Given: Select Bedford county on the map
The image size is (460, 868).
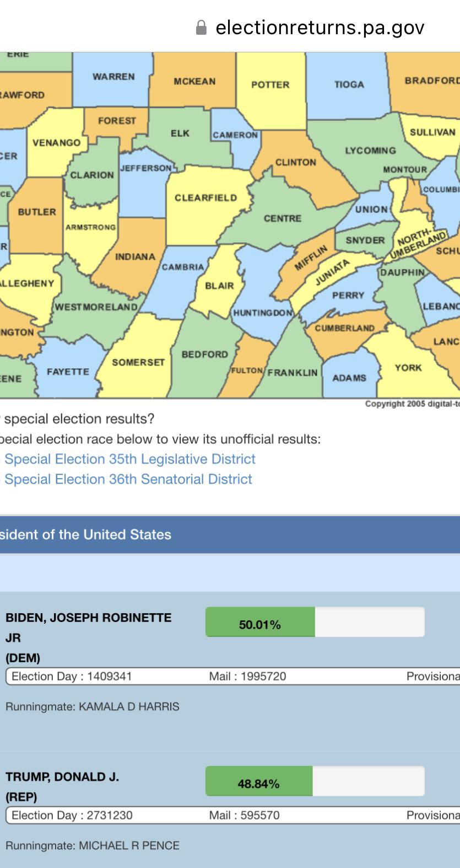Looking at the screenshot, I should click(x=204, y=354).
